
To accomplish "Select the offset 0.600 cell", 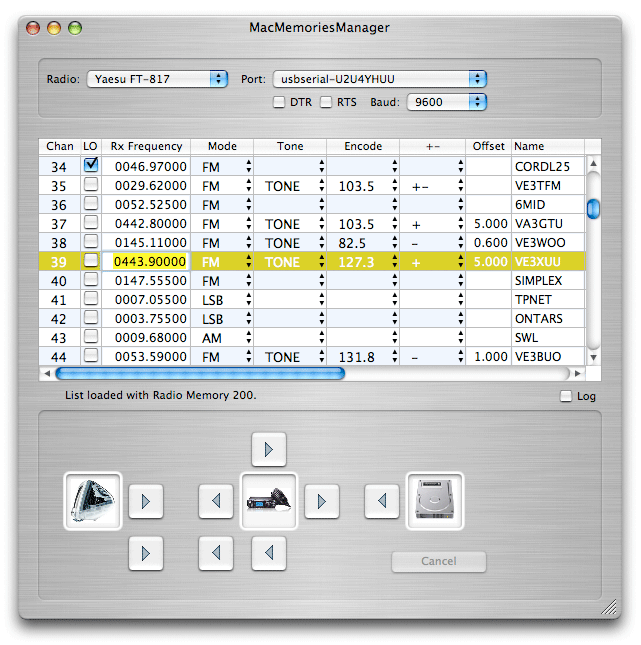I will pyautogui.click(x=489, y=243).
